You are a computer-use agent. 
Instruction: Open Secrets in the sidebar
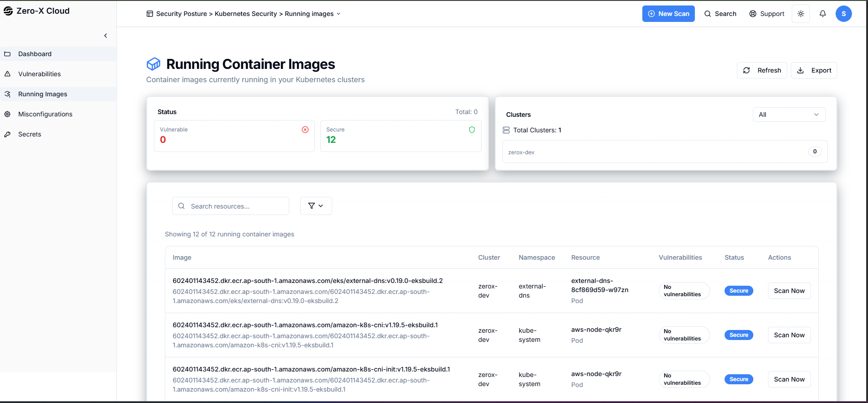click(58, 134)
